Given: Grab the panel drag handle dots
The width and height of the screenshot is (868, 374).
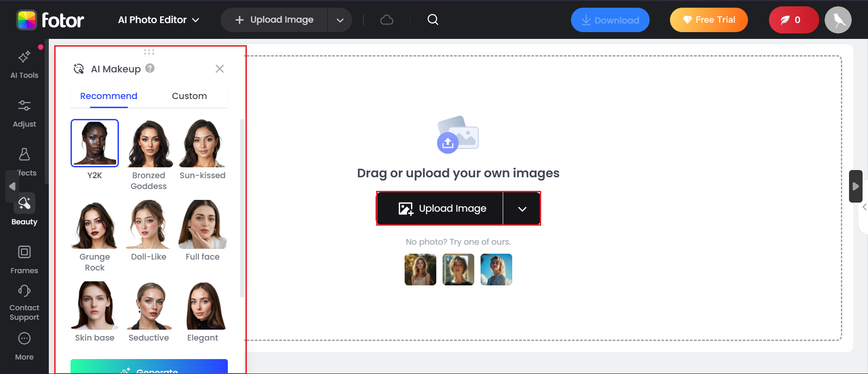Looking at the screenshot, I should tap(149, 52).
